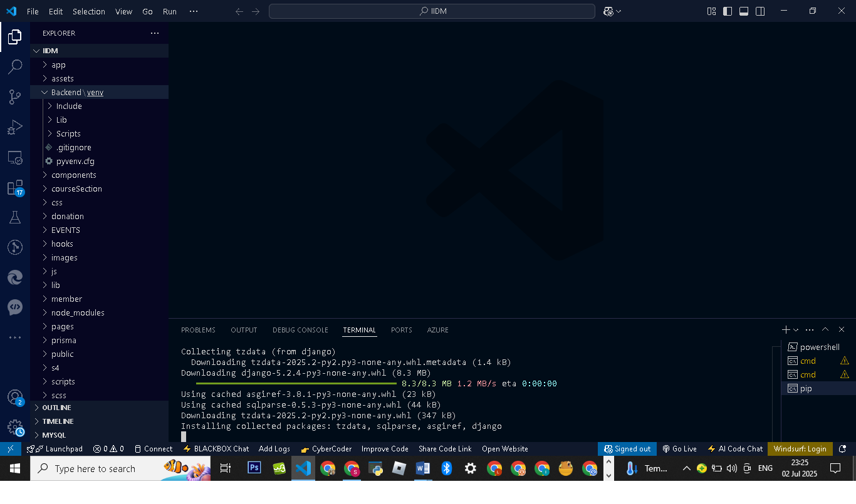Toggle secondary side bar visibility
This screenshot has height=504, width=856.
[x=760, y=11]
